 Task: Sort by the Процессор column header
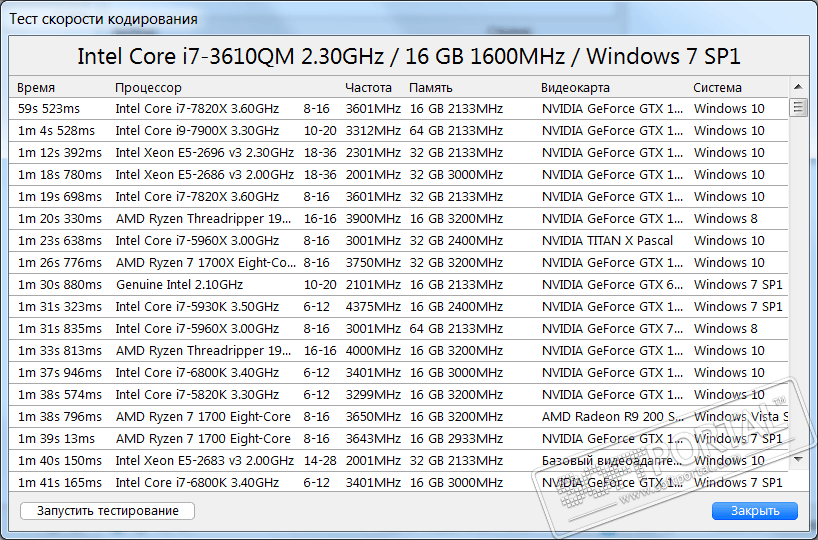pos(148,88)
